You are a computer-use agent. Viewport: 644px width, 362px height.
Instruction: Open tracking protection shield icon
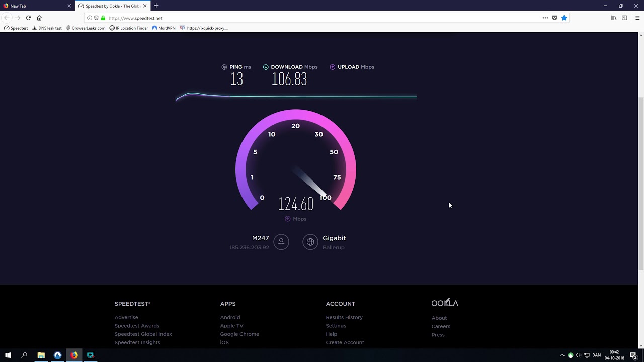(x=96, y=18)
